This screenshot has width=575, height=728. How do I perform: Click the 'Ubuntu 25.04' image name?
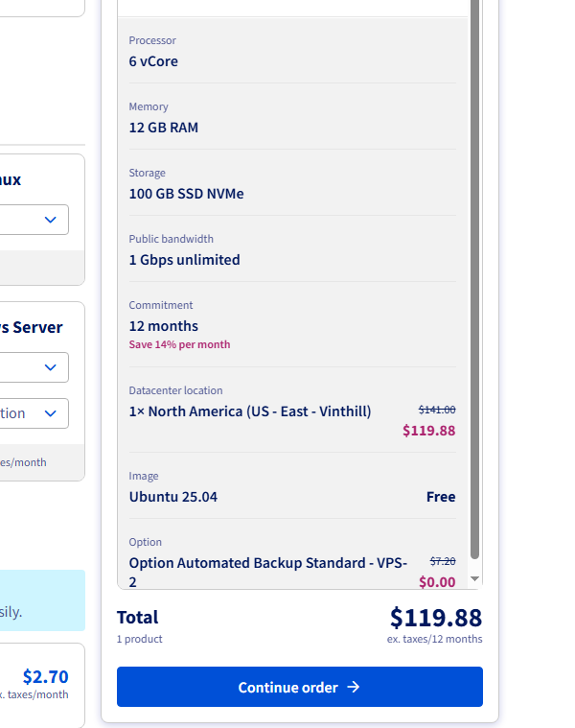point(172,497)
